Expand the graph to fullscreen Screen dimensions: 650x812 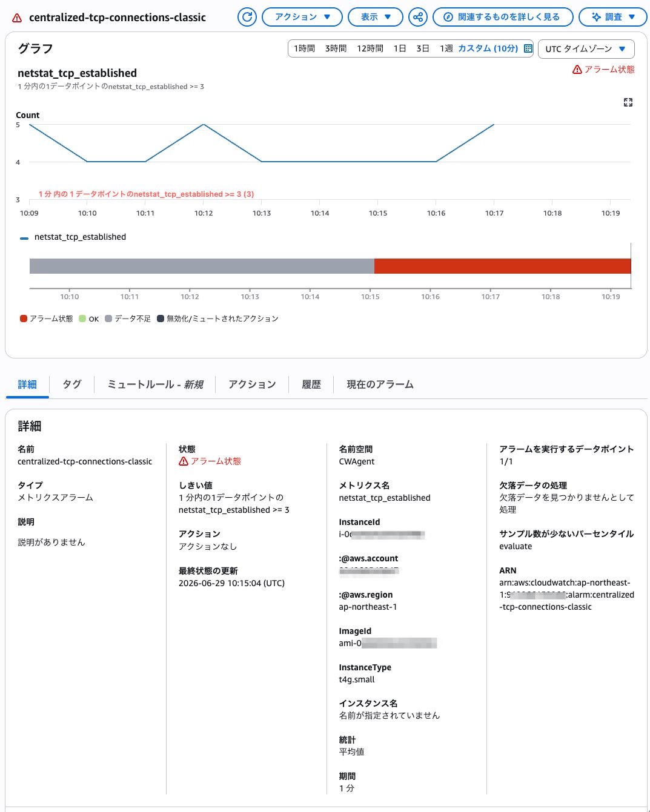[x=628, y=102]
